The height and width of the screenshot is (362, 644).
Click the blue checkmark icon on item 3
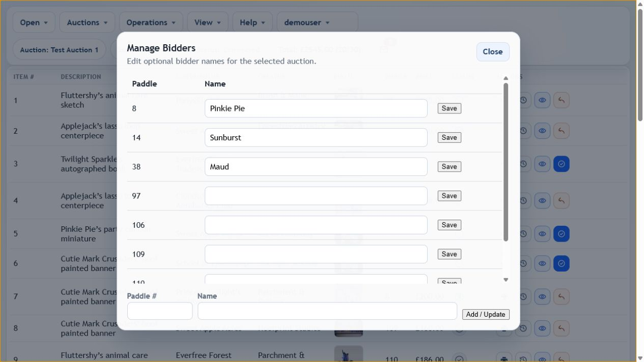[x=561, y=164]
